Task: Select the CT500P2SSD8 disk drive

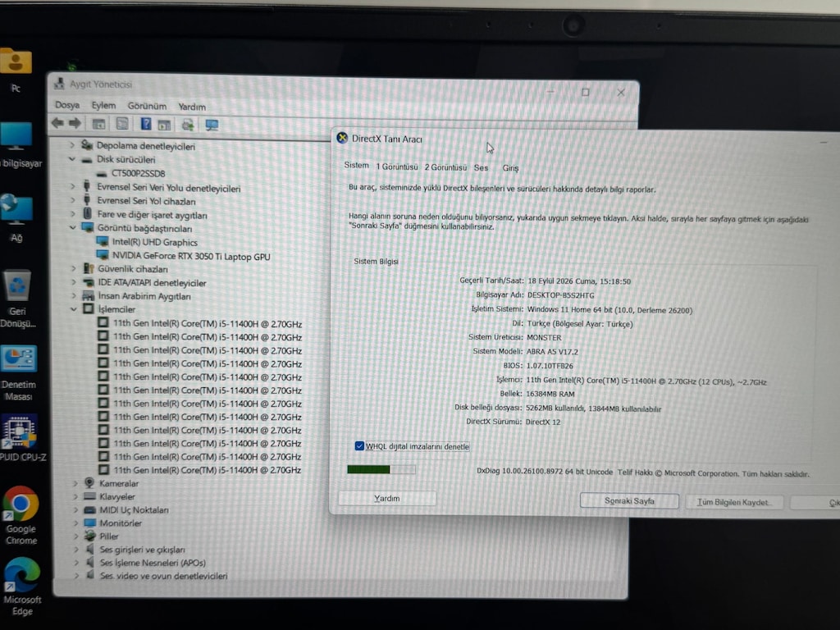Action: coord(138,174)
